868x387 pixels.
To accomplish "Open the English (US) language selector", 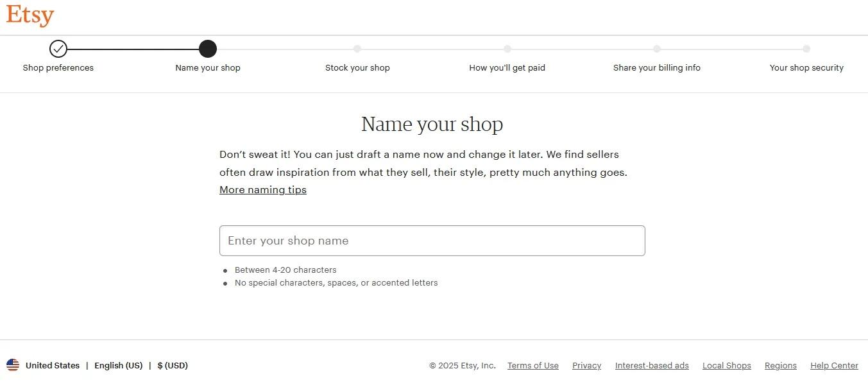I will [118, 366].
